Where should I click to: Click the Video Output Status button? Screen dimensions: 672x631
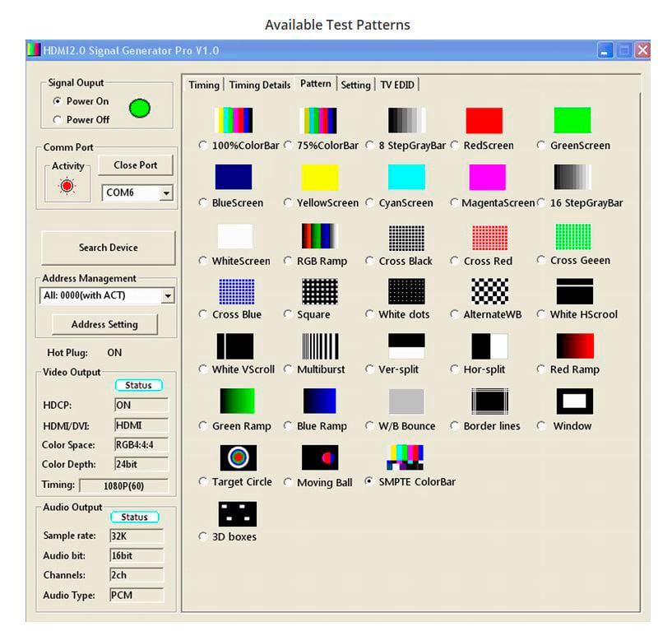tap(138, 385)
